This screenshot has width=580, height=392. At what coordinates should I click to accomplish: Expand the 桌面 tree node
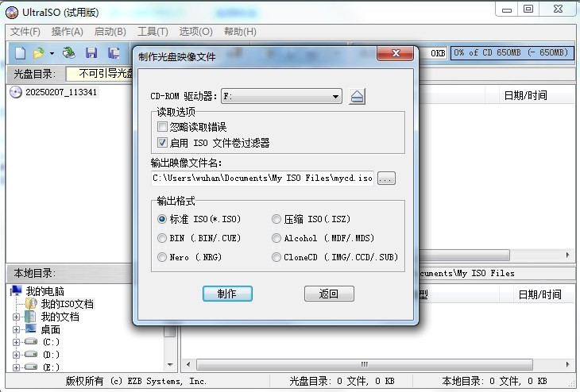16,329
